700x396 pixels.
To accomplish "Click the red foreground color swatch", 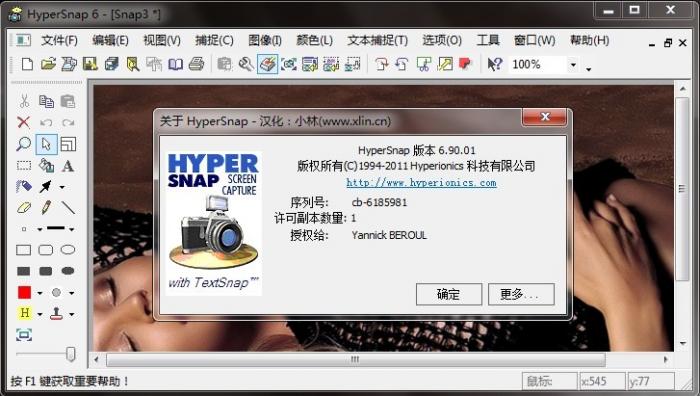I will tap(24, 292).
